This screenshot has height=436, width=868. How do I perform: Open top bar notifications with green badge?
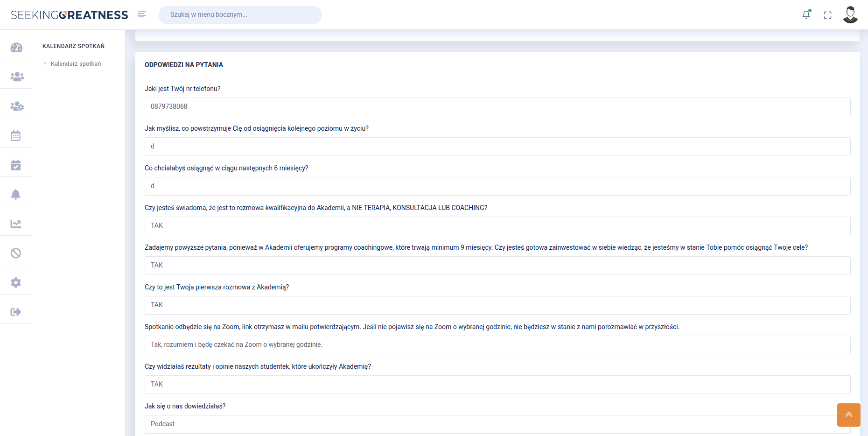coord(806,15)
